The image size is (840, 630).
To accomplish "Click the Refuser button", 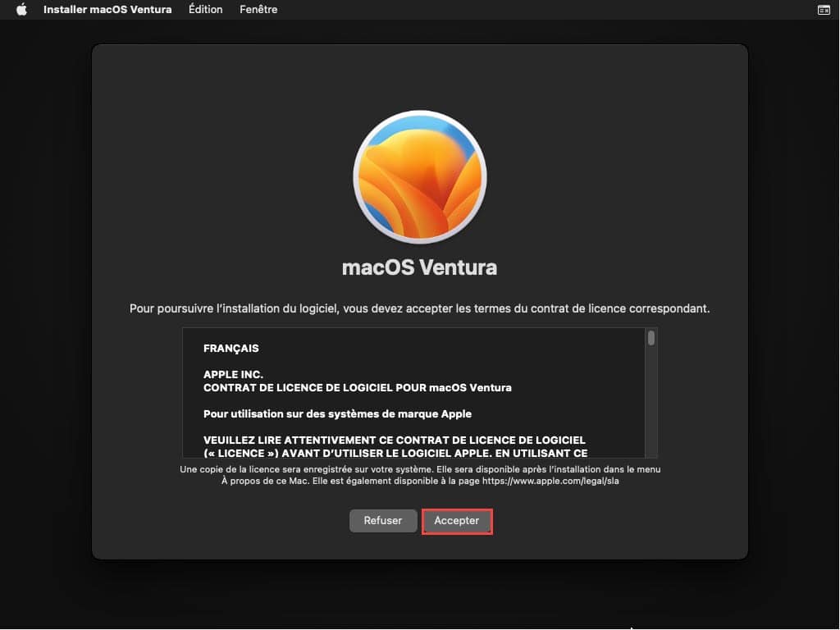I will 383,520.
